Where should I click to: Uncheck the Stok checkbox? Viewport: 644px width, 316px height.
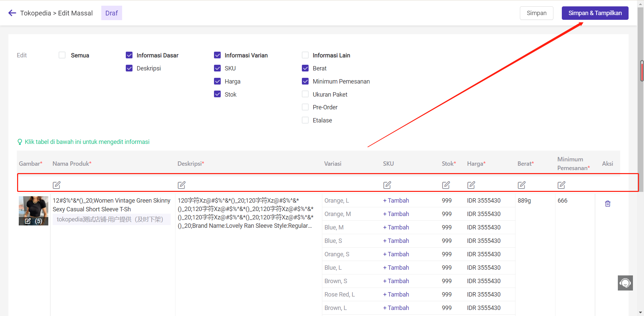pos(217,94)
